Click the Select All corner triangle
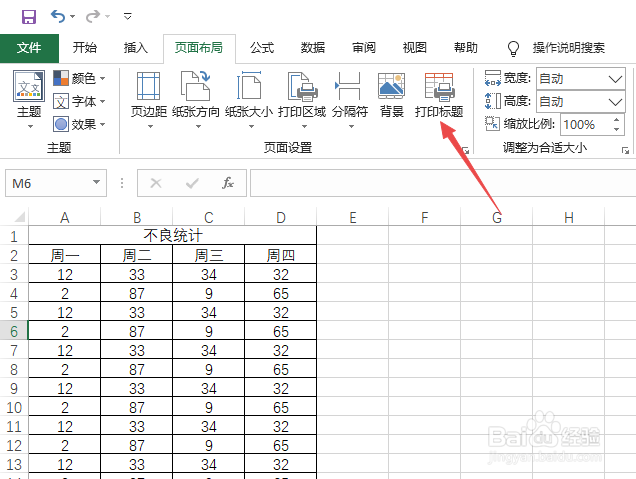Image resolution: width=636 pixels, height=479 pixels. point(19,217)
